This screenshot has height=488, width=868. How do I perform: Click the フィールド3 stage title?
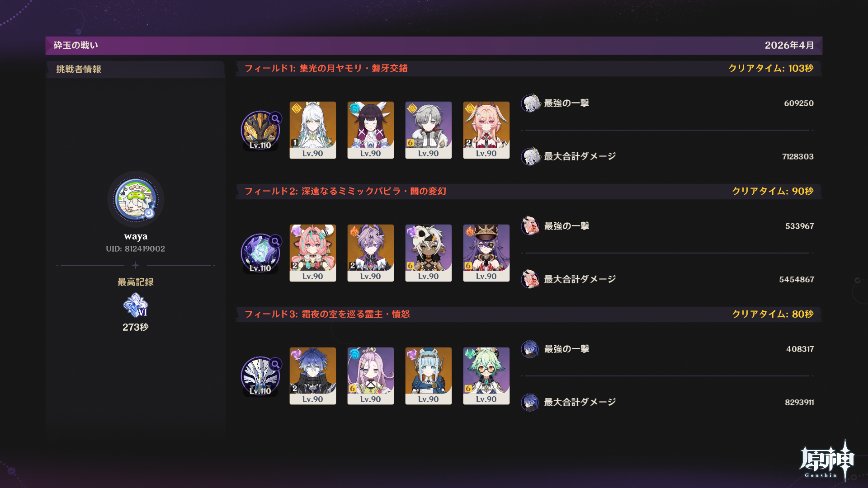pyautogui.click(x=327, y=314)
